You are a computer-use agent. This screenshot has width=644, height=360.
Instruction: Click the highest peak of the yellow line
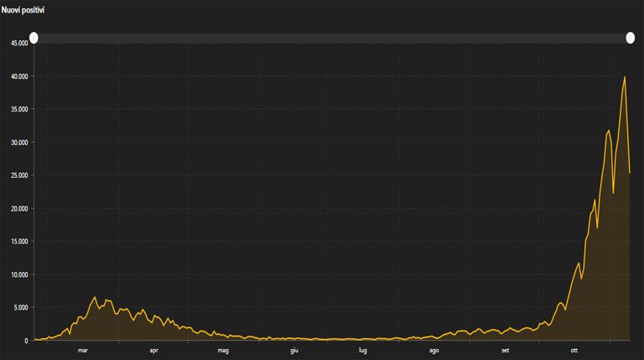pyautogui.click(x=625, y=77)
